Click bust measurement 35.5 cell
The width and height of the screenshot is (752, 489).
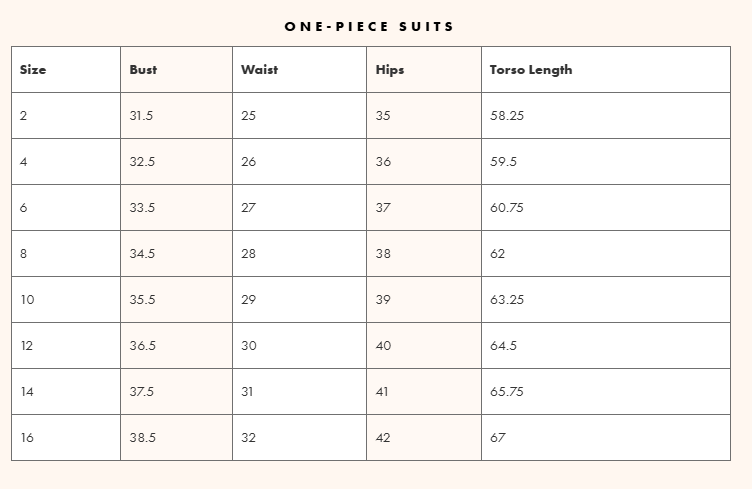[142, 300]
